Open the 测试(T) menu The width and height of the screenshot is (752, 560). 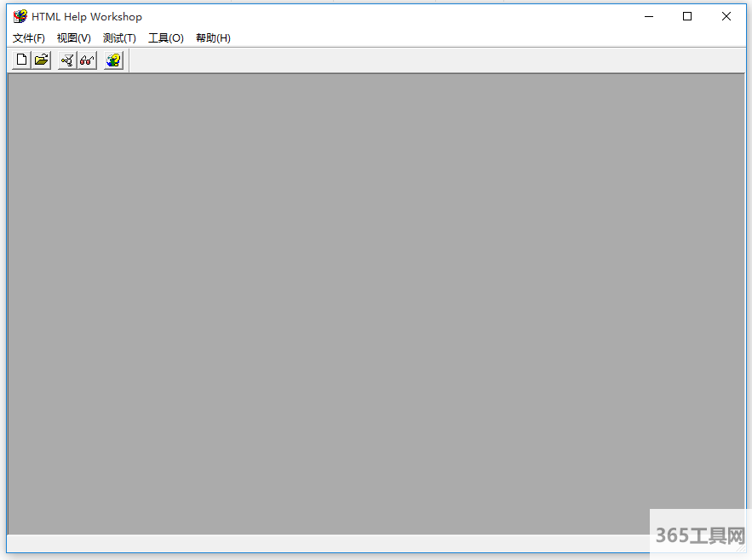coord(119,38)
